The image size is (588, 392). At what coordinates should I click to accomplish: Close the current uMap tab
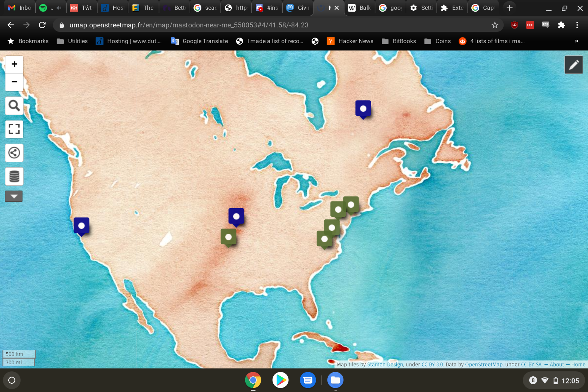337,8
